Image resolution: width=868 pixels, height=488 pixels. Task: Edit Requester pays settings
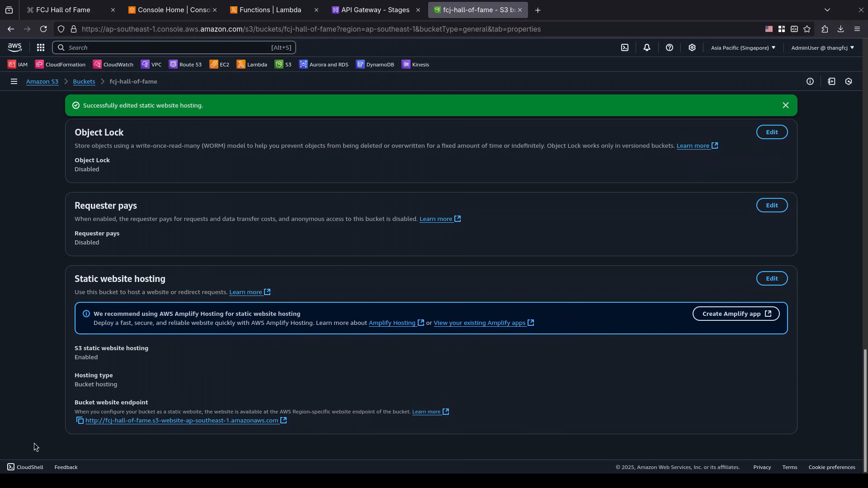[772, 206]
